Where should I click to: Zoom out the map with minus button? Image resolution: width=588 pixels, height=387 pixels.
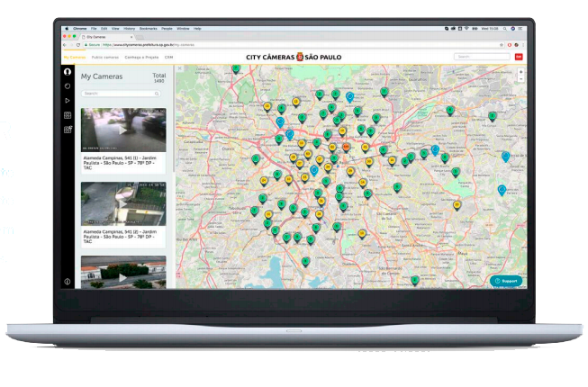point(520,79)
